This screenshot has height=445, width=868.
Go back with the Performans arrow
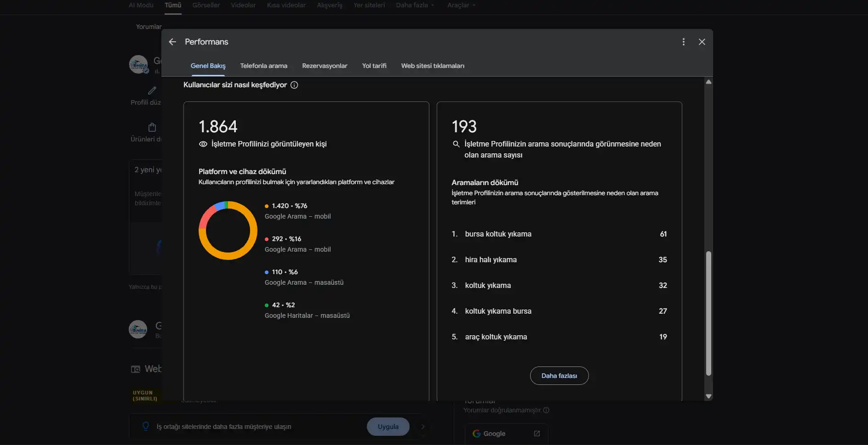(x=172, y=42)
